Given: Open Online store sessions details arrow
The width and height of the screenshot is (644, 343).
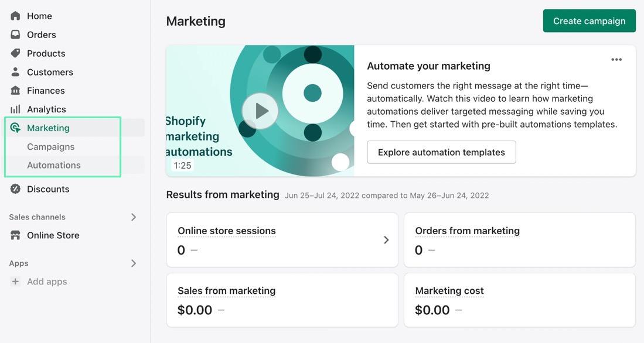Looking at the screenshot, I should (x=386, y=240).
